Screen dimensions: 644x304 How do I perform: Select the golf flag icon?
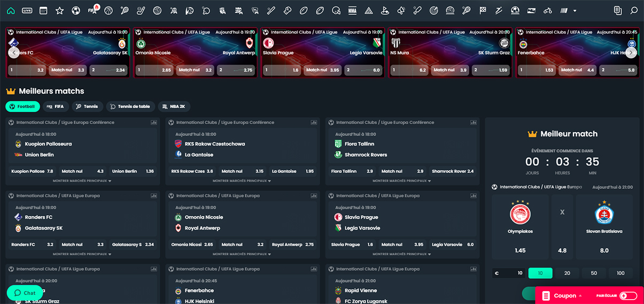(x=385, y=10)
